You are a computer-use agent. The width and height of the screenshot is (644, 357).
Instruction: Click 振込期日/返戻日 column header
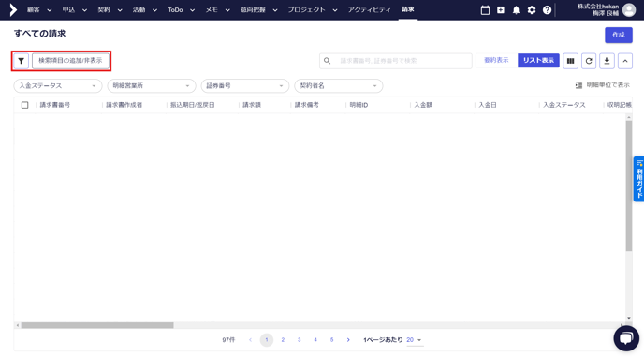(x=193, y=105)
